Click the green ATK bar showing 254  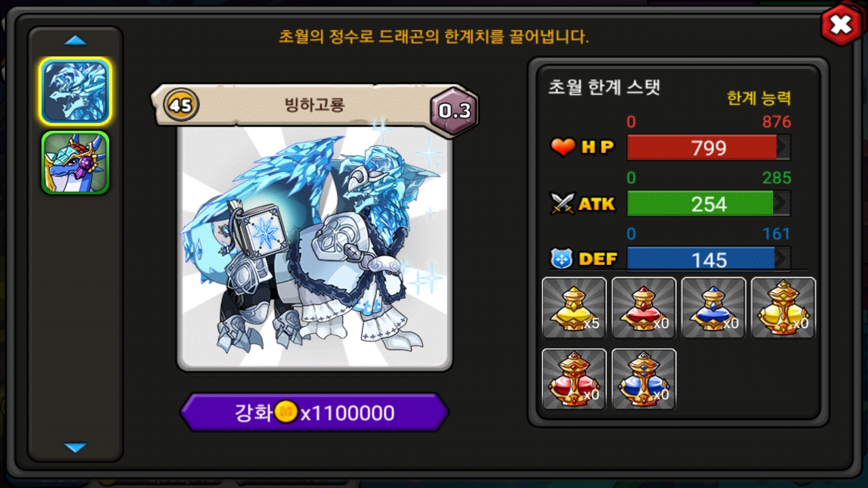(x=709, y=203)
